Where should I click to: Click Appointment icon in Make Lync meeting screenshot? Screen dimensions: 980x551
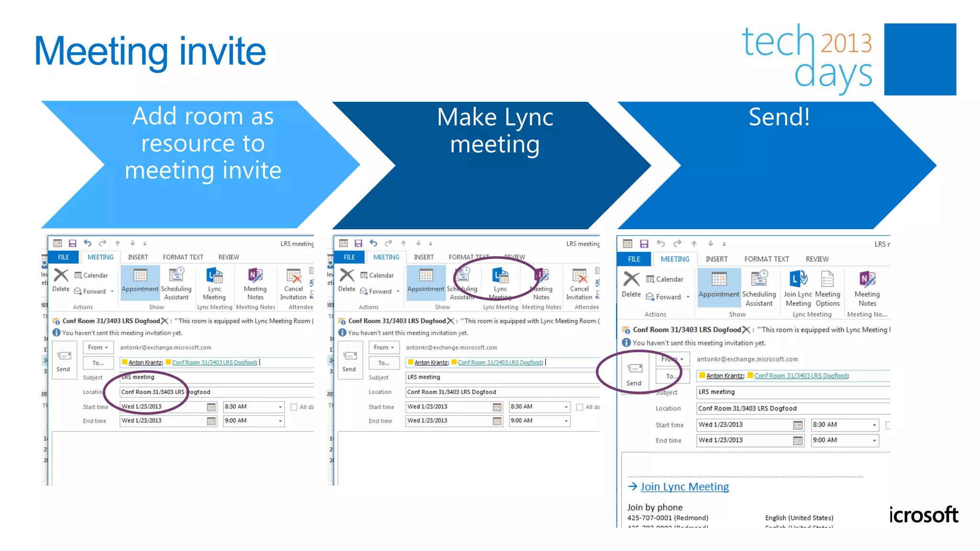(426, 275)
